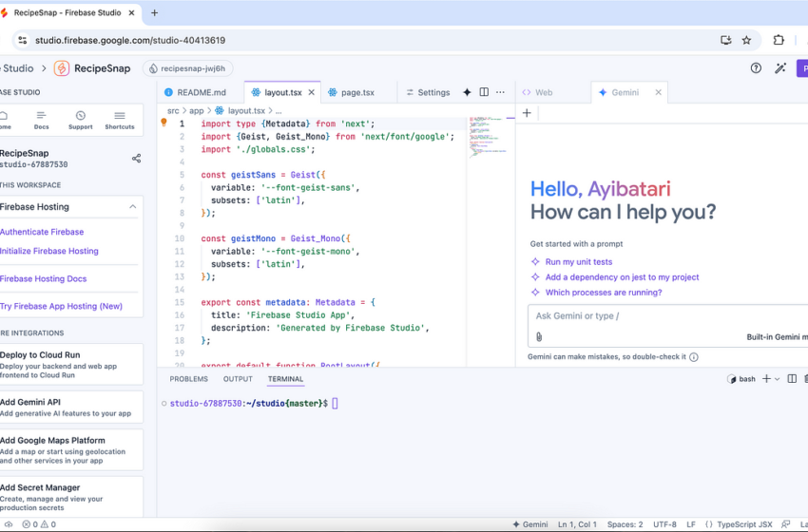This screenshot has width=808, height=532.
Task: Switch to the PROBLEMS panel tab
Action: click(x=188, y=379)
